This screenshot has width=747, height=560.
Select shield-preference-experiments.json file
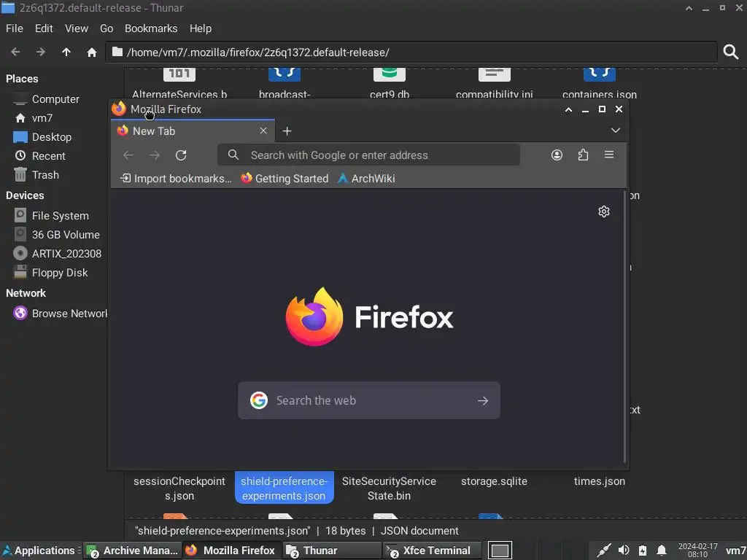click(285, 488)
